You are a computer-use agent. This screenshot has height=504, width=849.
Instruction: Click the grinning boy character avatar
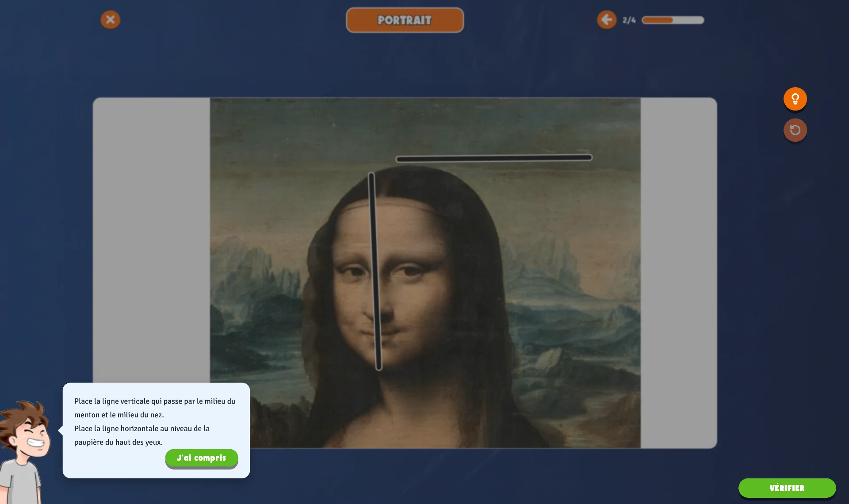pyautogui.click(x=24, y=452)
